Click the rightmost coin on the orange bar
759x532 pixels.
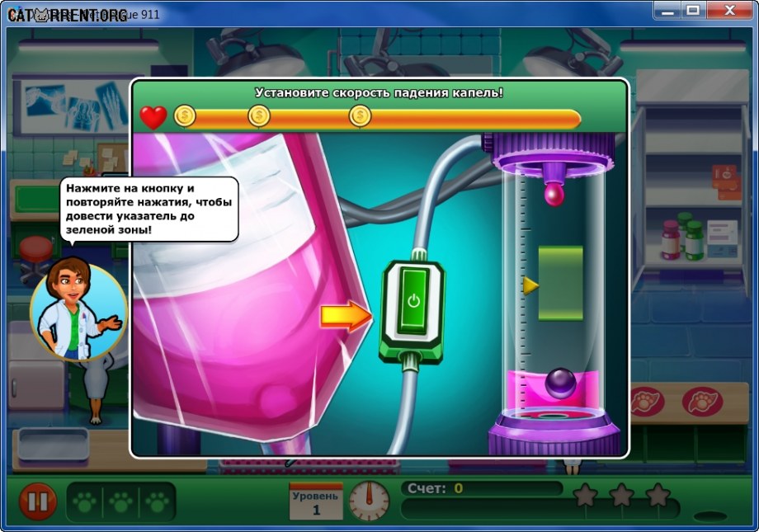pyautogui.click(x=360, y=116)
